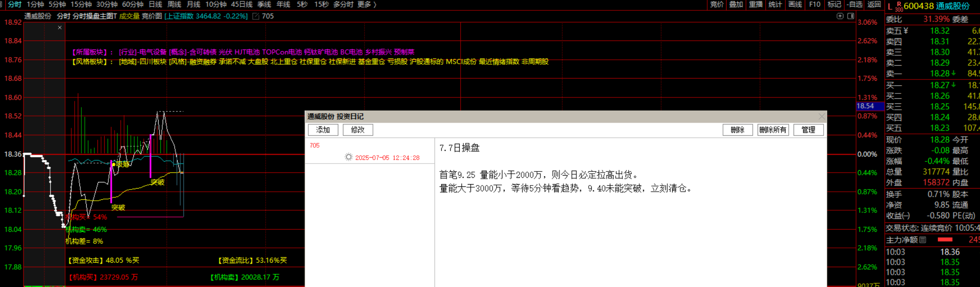980x287 pixels.
Task: Click the red 主力净额 bar indicator
Action: (x=945, y=239)
